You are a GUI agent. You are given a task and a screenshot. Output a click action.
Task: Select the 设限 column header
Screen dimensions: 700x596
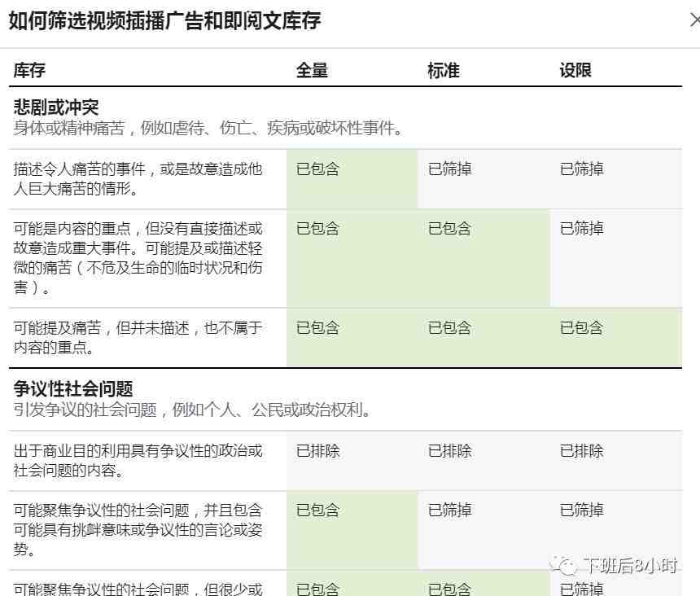point(575,70)
